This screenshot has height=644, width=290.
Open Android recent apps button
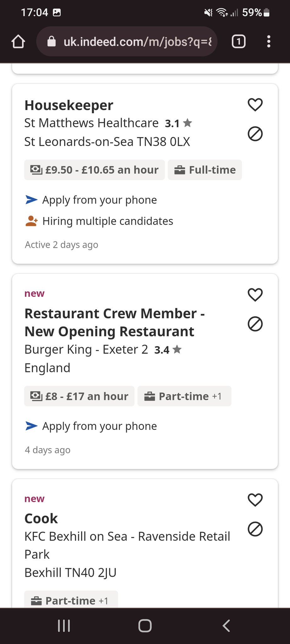64,626
